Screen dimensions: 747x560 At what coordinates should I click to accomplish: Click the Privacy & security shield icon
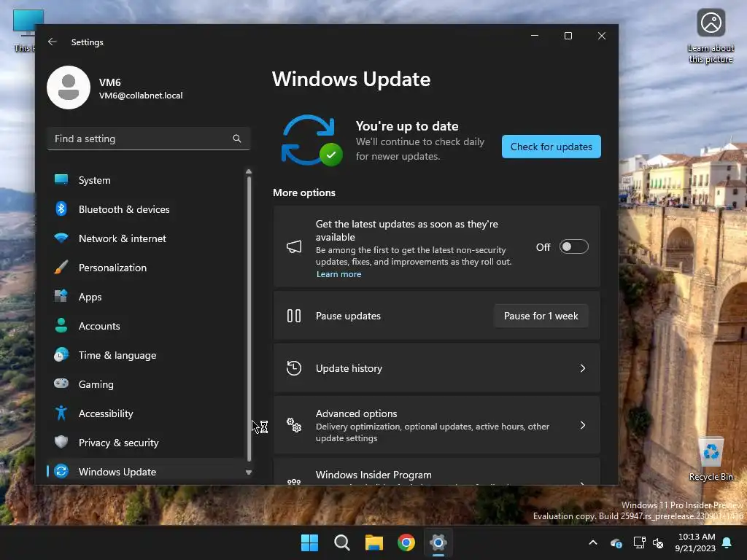tap(61, 442)
